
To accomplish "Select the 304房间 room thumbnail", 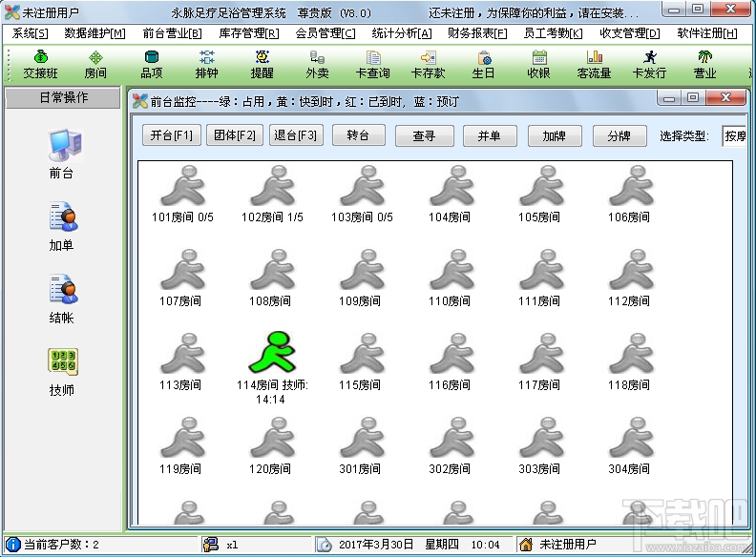I will coord(631,438).
